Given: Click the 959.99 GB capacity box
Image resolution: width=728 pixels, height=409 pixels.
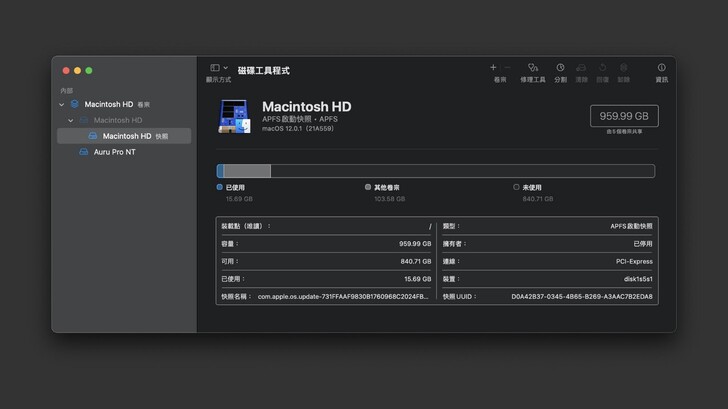Looking at the screenshot, I should (x=624, y=116).
